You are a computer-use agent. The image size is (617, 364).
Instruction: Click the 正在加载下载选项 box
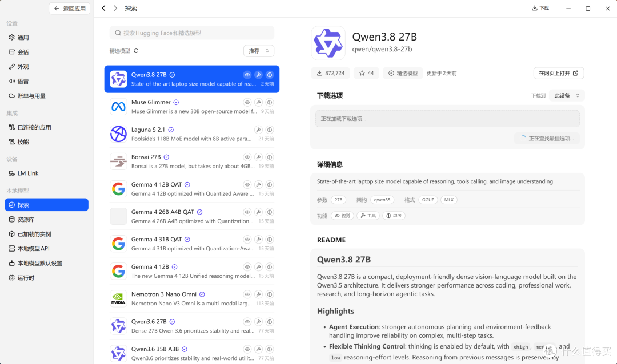click(x=447, y=119)
